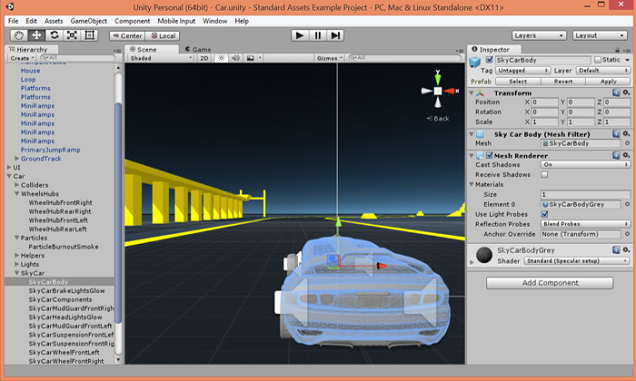This screenshot has width=636, height=381.
Task: Click prefab Select button
Action: coord(518,82)
